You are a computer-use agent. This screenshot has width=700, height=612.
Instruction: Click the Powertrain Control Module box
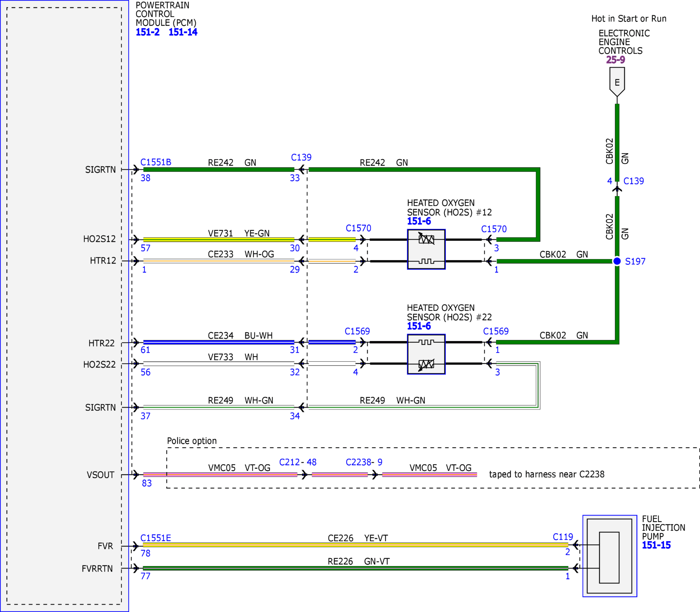64,306
